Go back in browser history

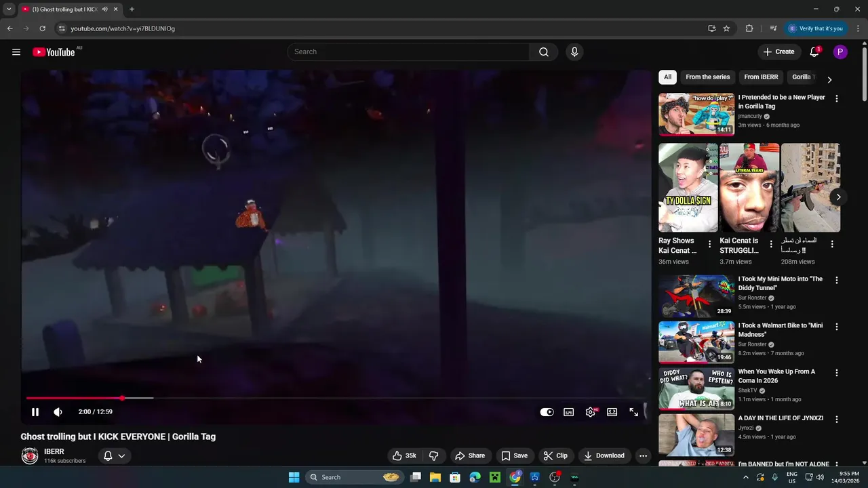pos(9,28)
